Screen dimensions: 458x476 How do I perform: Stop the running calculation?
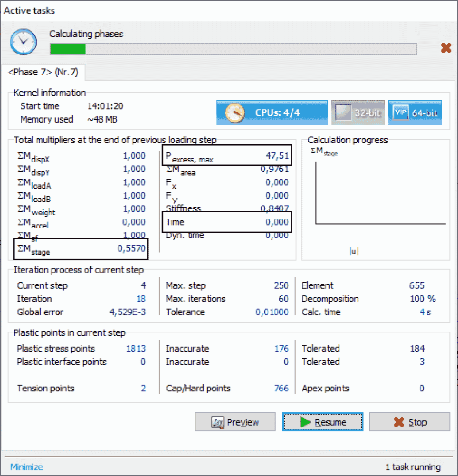click(x=410, y=422)
